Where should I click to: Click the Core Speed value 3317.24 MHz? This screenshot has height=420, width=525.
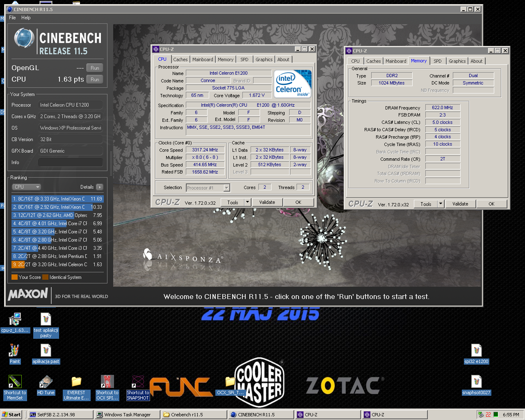[205, 150]
